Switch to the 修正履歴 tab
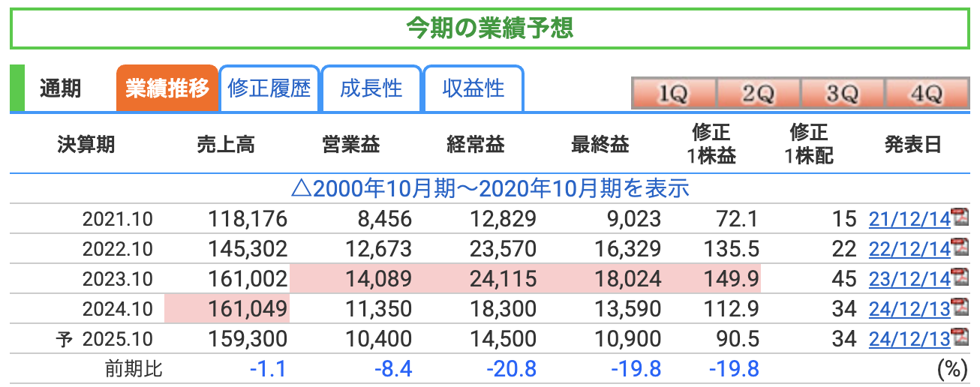This screenshot has width=980, height=387. coord(269,88)
